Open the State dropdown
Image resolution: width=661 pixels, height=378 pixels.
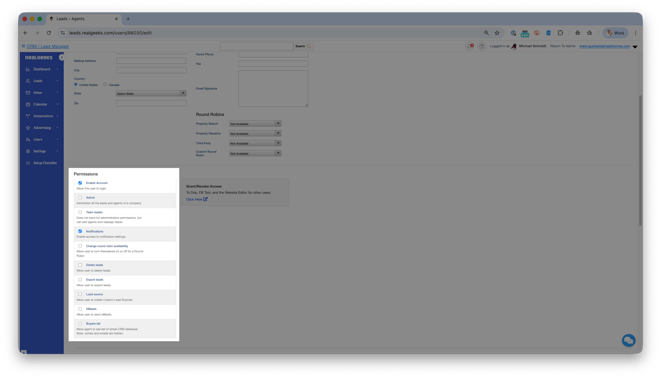[151, 94]
